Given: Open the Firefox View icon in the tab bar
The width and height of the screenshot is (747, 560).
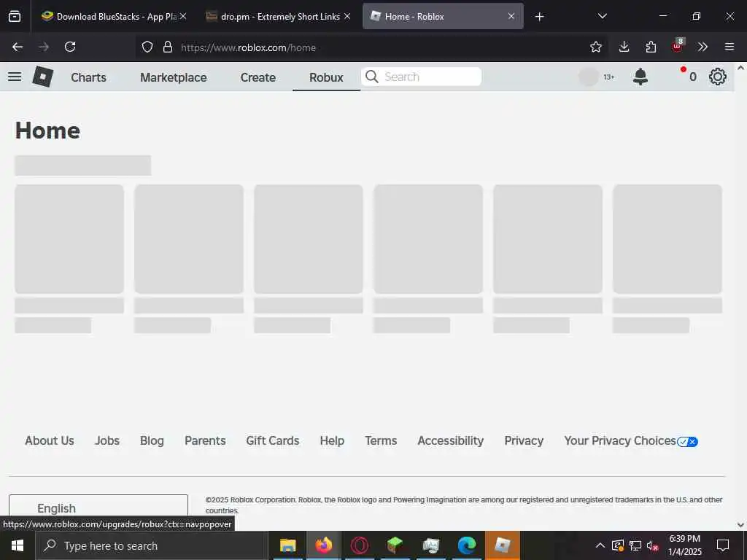Looking at the screenshot, I should coord(15,16).
